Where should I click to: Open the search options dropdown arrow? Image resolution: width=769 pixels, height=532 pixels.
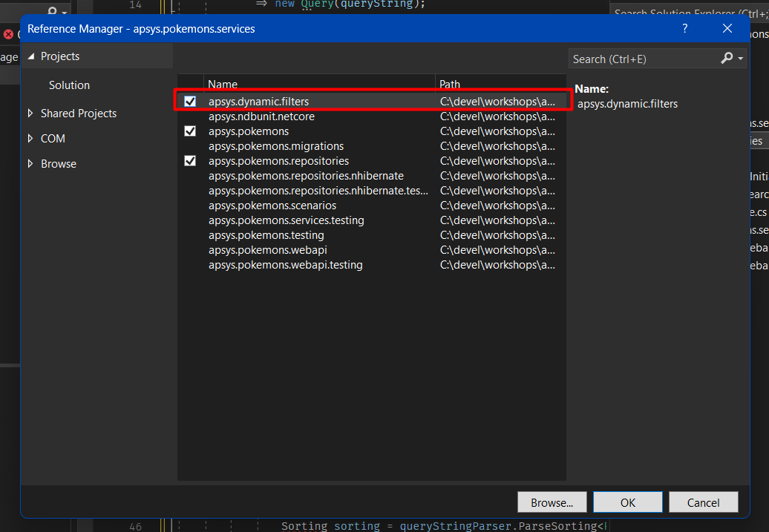tap(741, 59)
